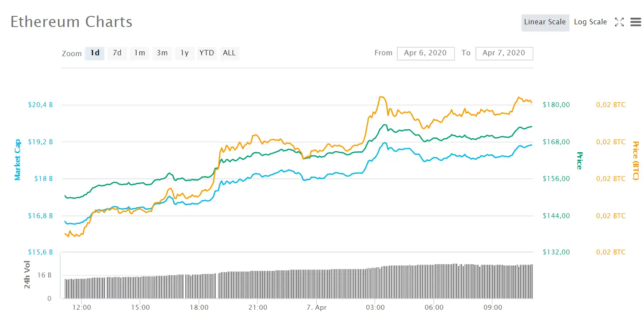Image resolution: width=644 pixels, height=319 pixels.
Task: Select the 7d zoom range
Action: 117,53
